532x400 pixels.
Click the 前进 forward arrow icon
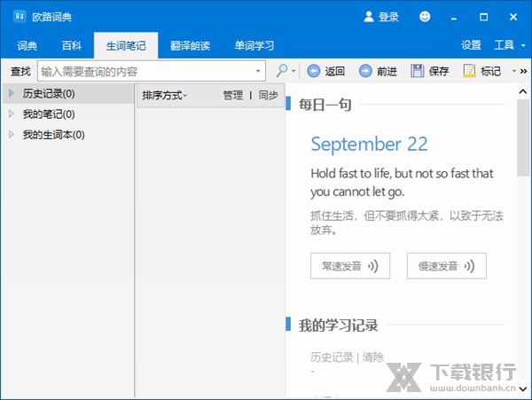coord(365,71)
